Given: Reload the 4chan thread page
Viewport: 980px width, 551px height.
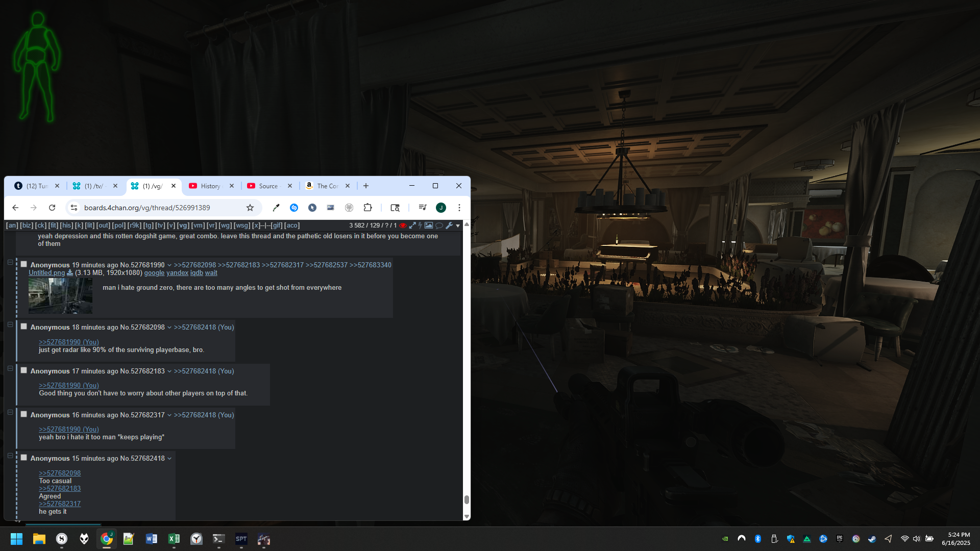Looking at the screenshot, I should click(52, 208).
